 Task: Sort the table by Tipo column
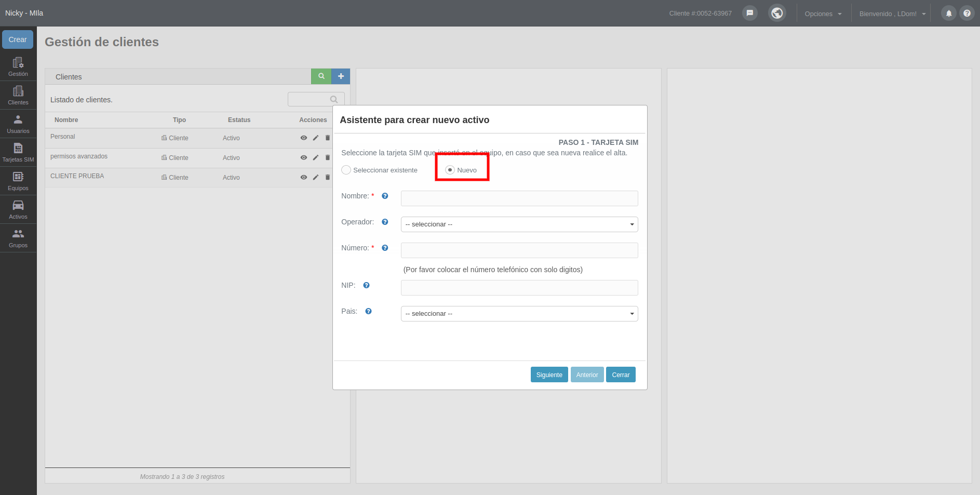[179, 120]
